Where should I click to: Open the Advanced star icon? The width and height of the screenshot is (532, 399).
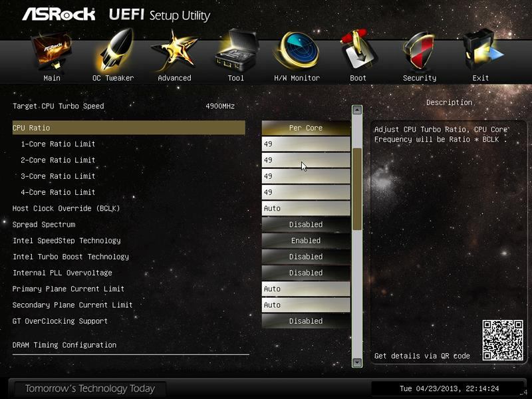(x=174, y=51)
